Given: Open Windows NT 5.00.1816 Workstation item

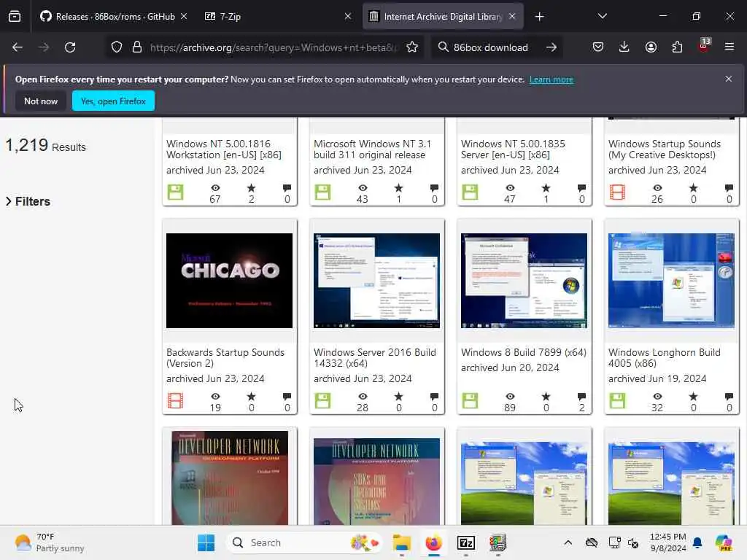Looking at the screenshot, I should point(224,149).
